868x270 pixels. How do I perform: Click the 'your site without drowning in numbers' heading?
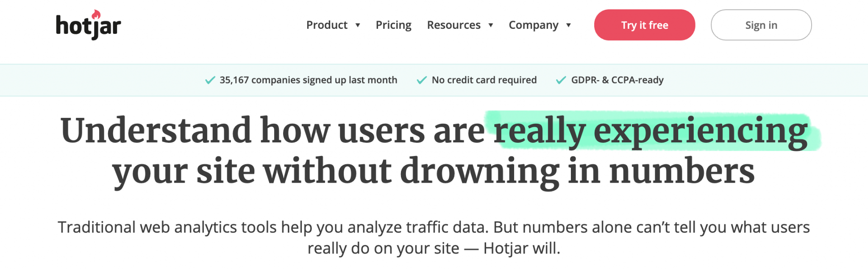[434, 172]
